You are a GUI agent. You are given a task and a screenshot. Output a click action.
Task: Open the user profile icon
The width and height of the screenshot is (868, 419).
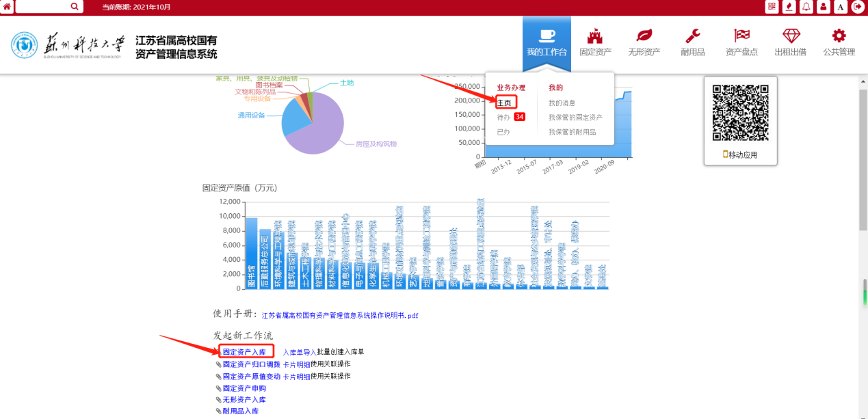click(x=824, y=7)
